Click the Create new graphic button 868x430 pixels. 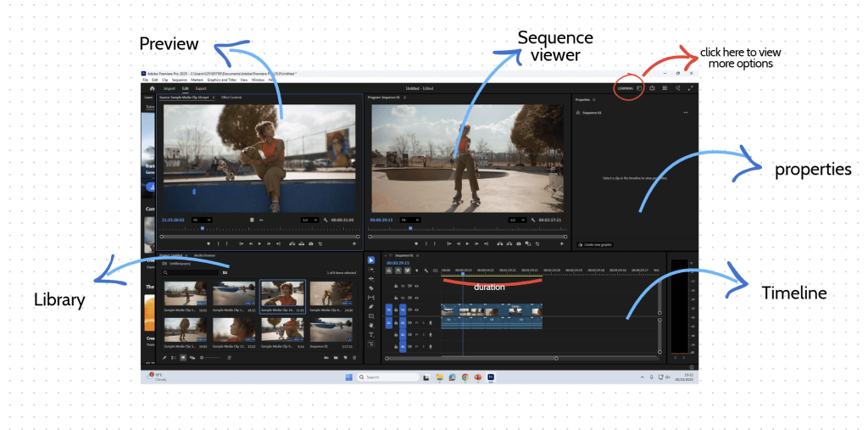(x=594, y=244)
